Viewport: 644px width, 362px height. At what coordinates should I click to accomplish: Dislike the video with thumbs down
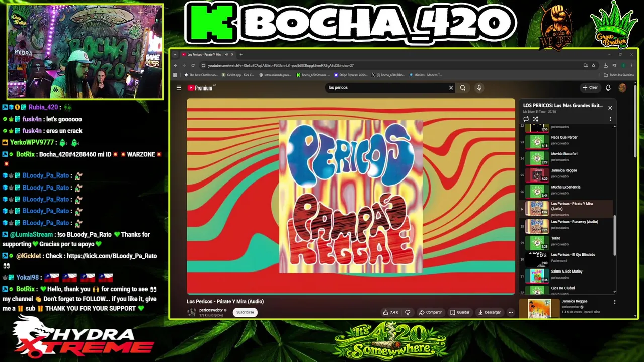coord(408,312)
